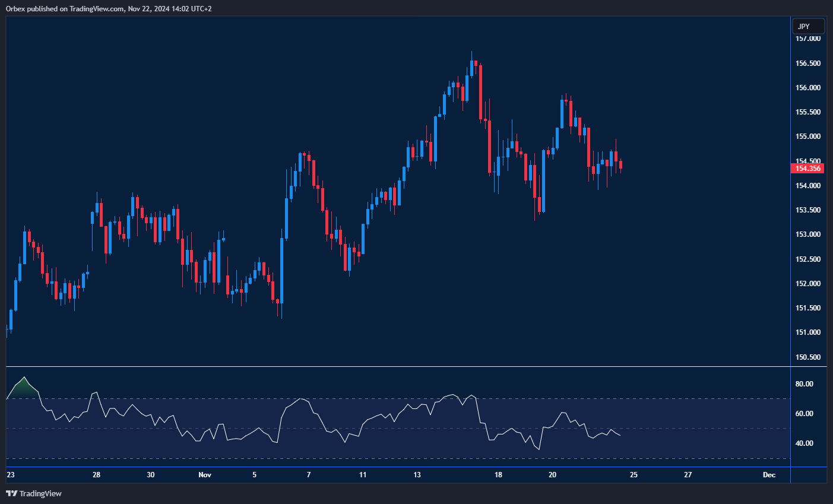Click the 153.000 level on price scale
Screen dimensions: 833x504
(x=807, y=234)
